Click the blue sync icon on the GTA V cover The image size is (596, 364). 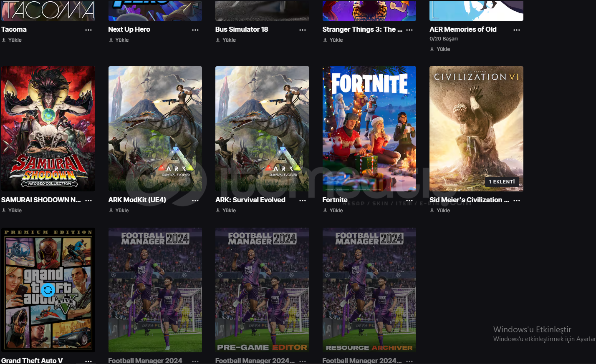[x=48, y=290]
